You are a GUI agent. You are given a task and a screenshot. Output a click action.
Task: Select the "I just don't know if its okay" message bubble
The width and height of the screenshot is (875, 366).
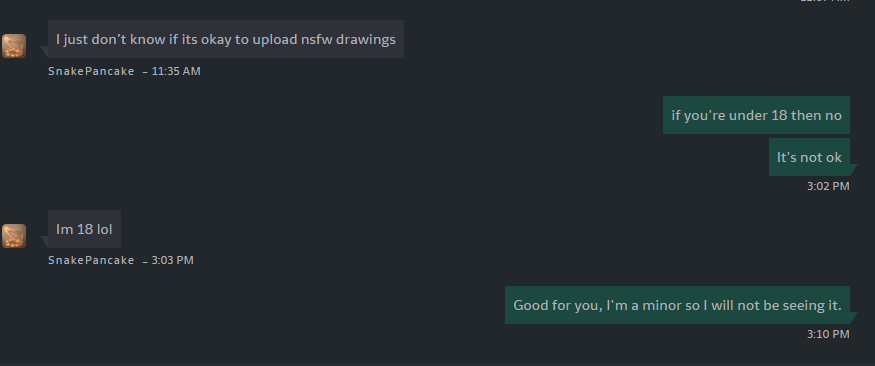(226, 39)
